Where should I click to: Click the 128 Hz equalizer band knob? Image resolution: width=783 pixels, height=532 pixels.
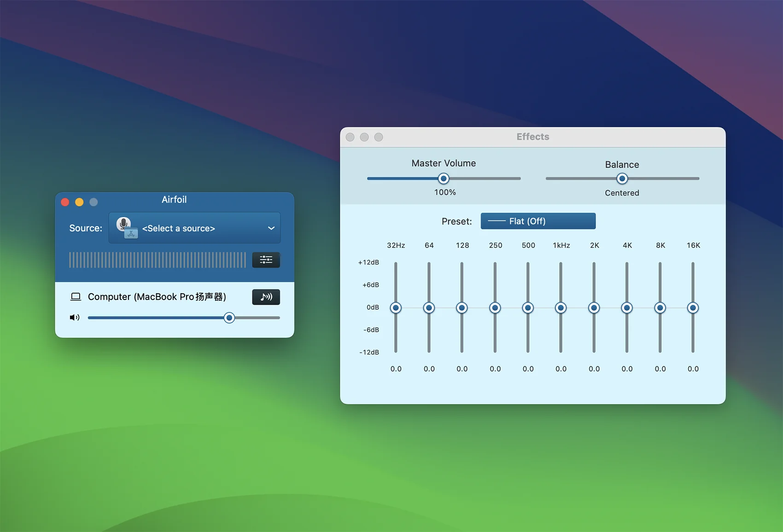point(462,308)
